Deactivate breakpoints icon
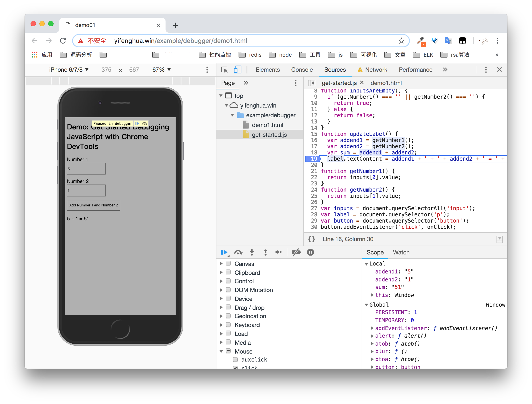Viewport: 532px width, 404px height. point(296,252)
